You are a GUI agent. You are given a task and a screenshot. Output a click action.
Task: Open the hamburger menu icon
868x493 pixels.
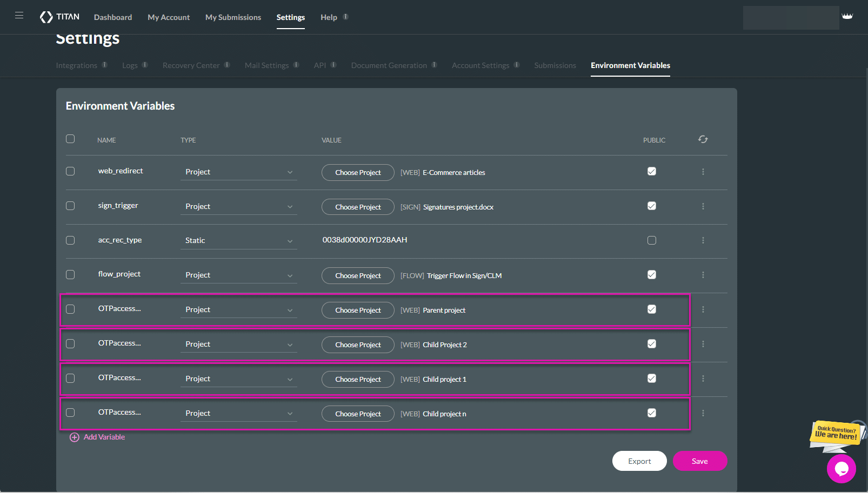click(x=19, y=16)
